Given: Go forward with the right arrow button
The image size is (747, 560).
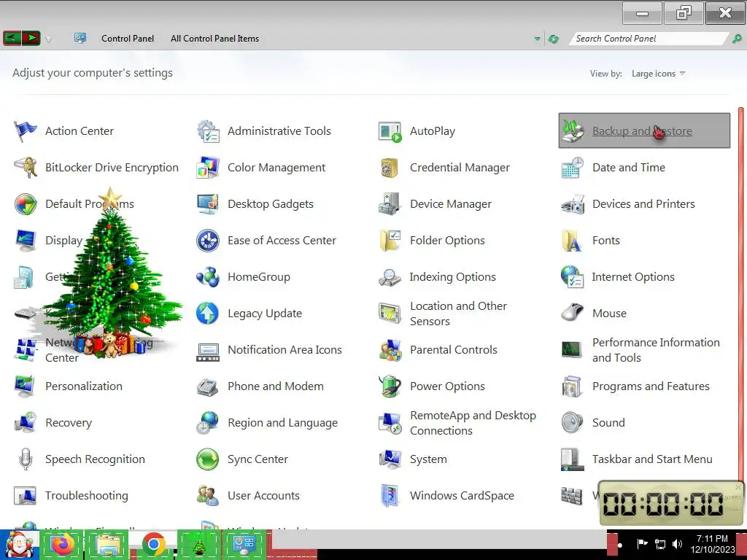Looking at the screenshot, I should [31, 38].
